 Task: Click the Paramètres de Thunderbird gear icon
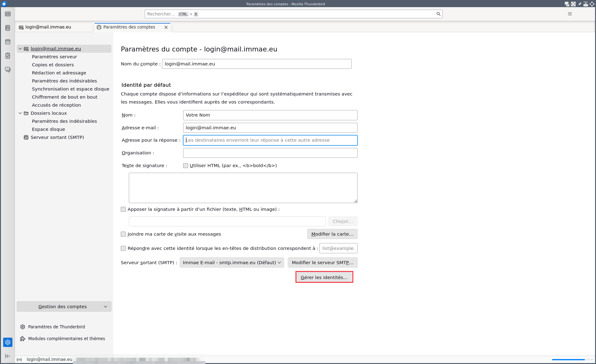(x=23, y=327)
